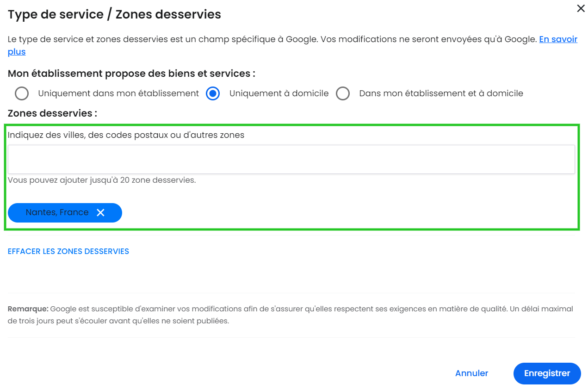The height and width of the screenshot is (390, 588).
Task: Focus the served zones text input field
Action: tap(291, 160)
